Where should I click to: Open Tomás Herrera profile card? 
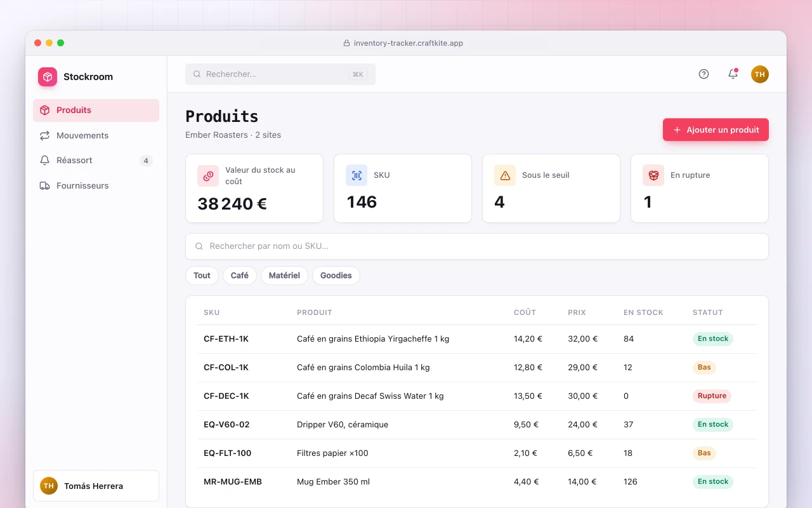click(96, 486)
